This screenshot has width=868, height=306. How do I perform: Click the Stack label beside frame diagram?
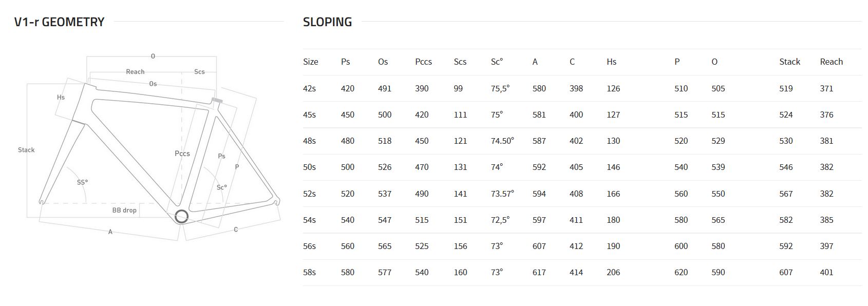[x=26, y=150]
